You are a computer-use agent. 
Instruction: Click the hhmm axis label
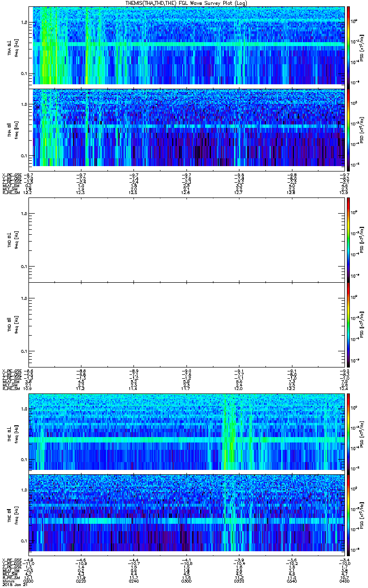point(7,581)
